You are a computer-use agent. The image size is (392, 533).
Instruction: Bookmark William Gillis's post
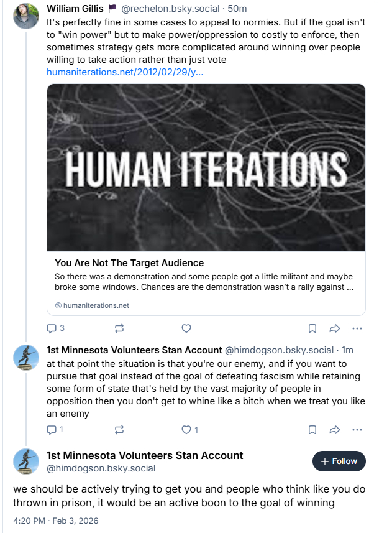pyautogui.click(x=312, y=328)
